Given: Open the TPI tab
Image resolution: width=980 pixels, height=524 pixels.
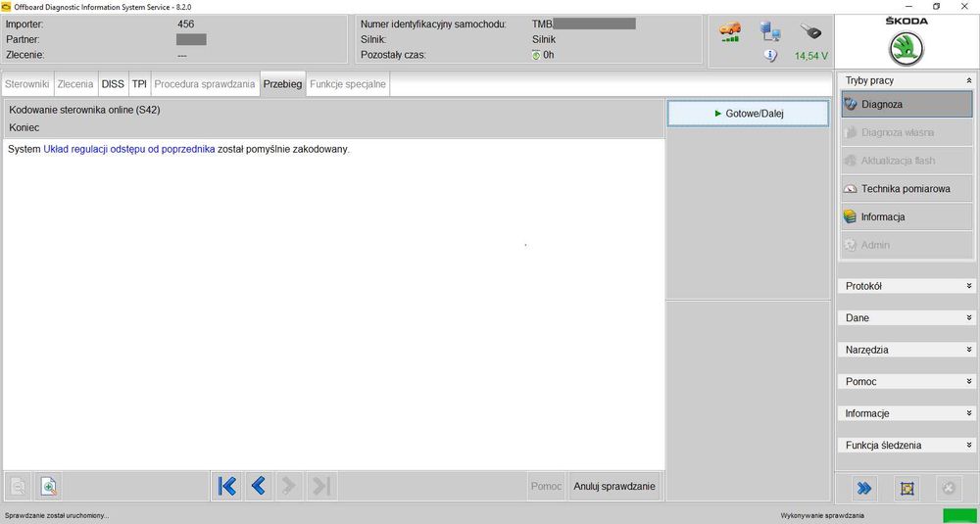Looking at the screenshot, I should (139, 83).
